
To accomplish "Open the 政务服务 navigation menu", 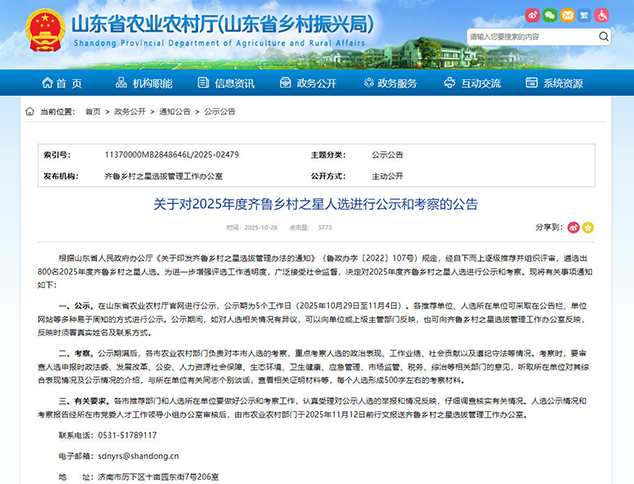I will [x=391, y=83].
